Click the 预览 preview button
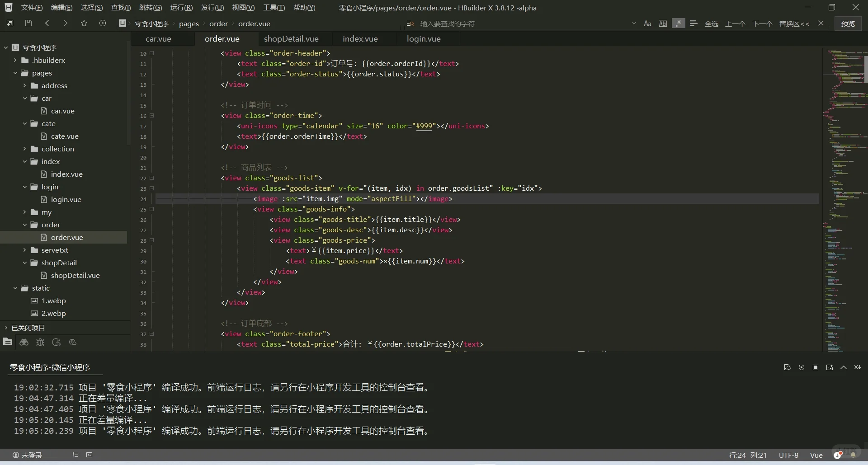 click(848, 23)
